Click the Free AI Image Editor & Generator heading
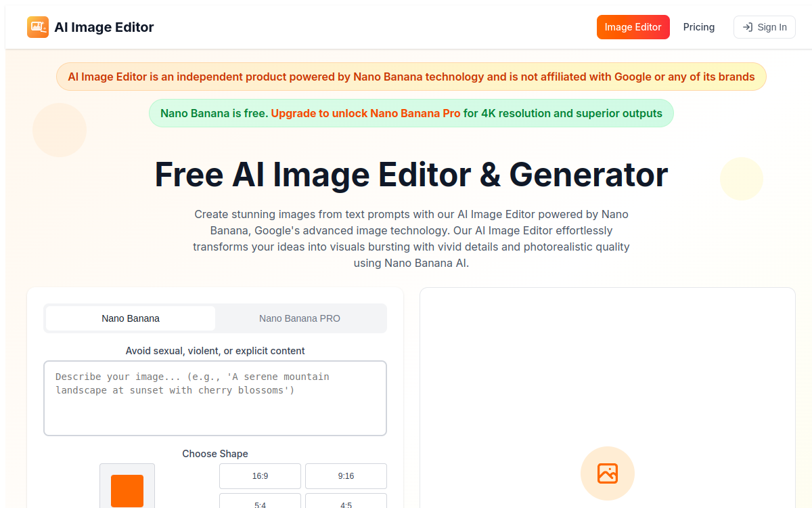The height and width of the screenshot is (508, 812). [x=411, y=174]
